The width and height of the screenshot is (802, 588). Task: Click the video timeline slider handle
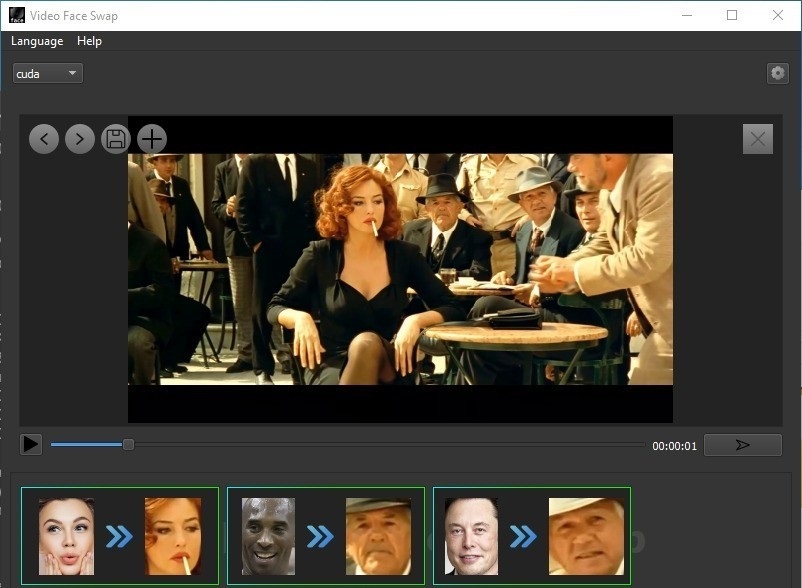[x=128, y=444]
